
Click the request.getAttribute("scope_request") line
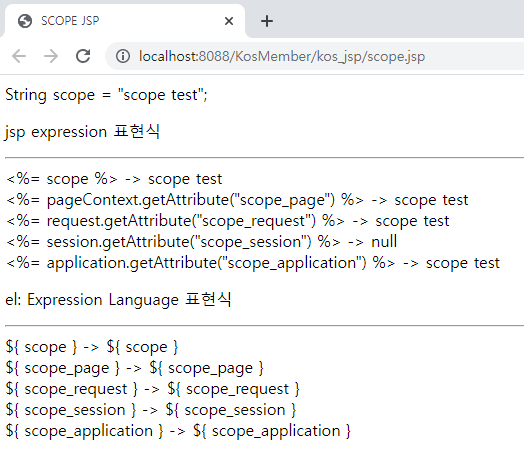pos(228,221)
